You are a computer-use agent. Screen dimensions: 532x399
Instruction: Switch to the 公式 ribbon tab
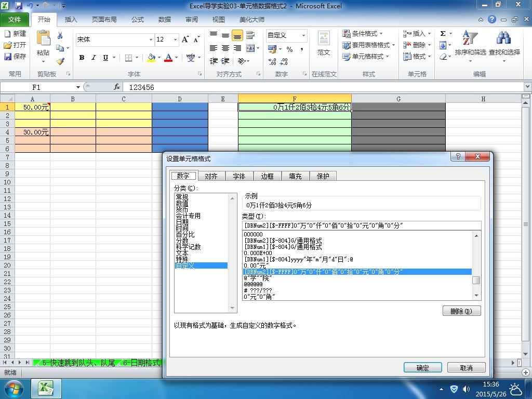137,20
